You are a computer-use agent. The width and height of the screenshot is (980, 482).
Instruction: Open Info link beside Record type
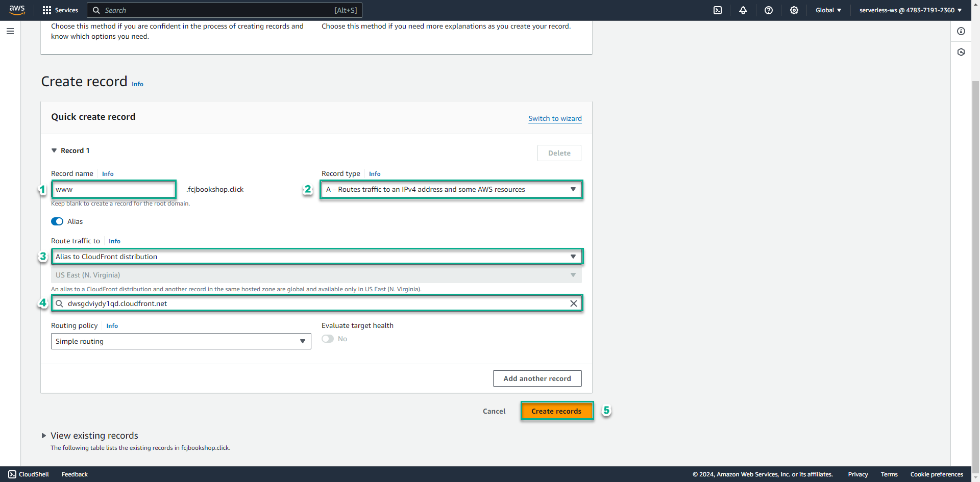[375, 174]
